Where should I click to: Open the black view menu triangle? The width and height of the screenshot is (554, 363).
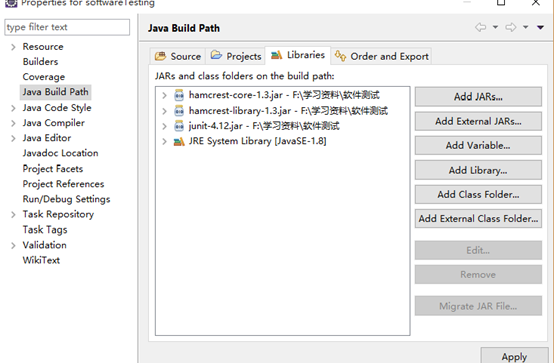[x=540, y=27]
